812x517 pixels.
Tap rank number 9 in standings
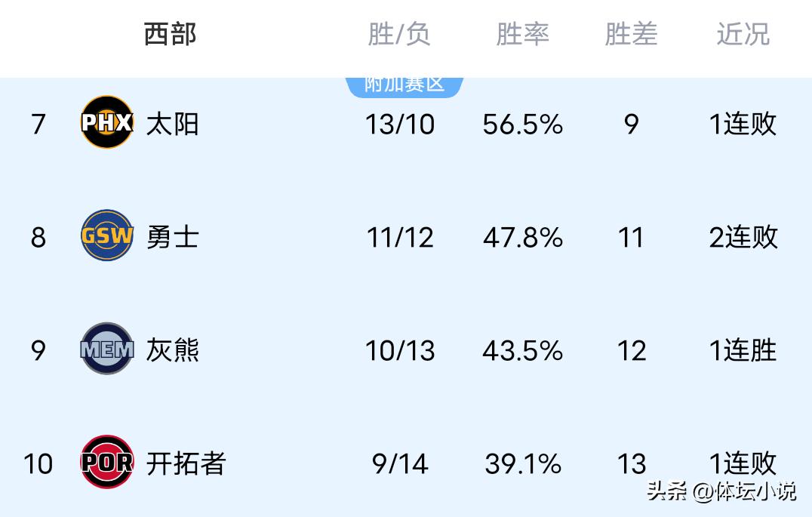click(38, 351)
